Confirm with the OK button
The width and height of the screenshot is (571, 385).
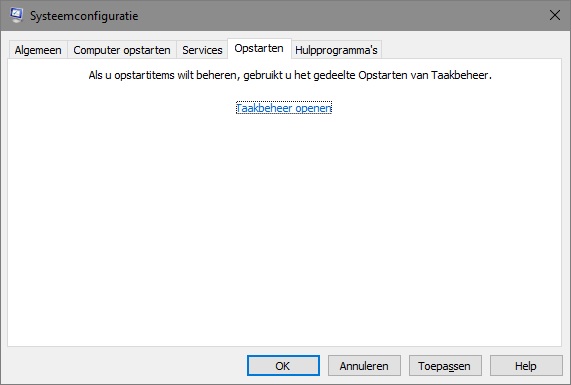coord(283,365)
